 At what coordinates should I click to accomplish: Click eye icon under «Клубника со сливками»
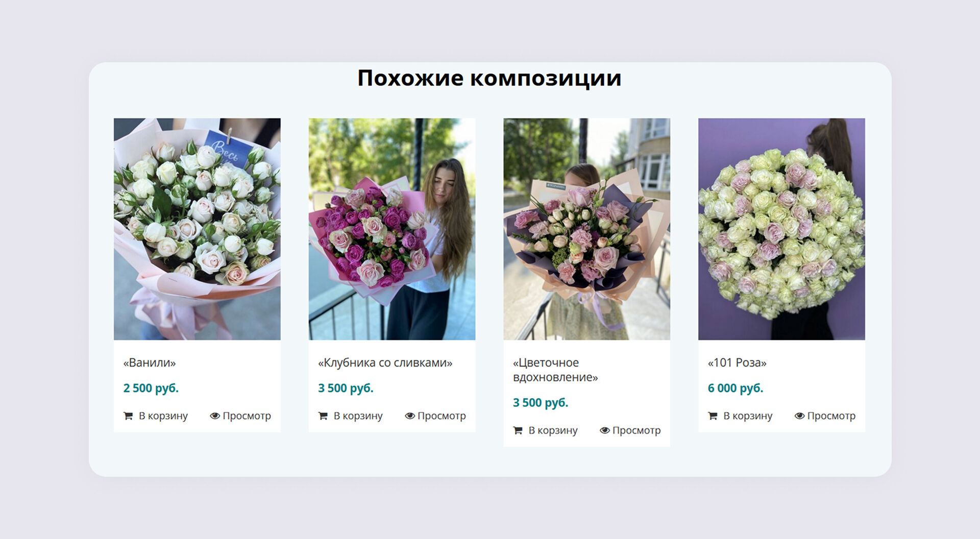[x=410, y=416]
